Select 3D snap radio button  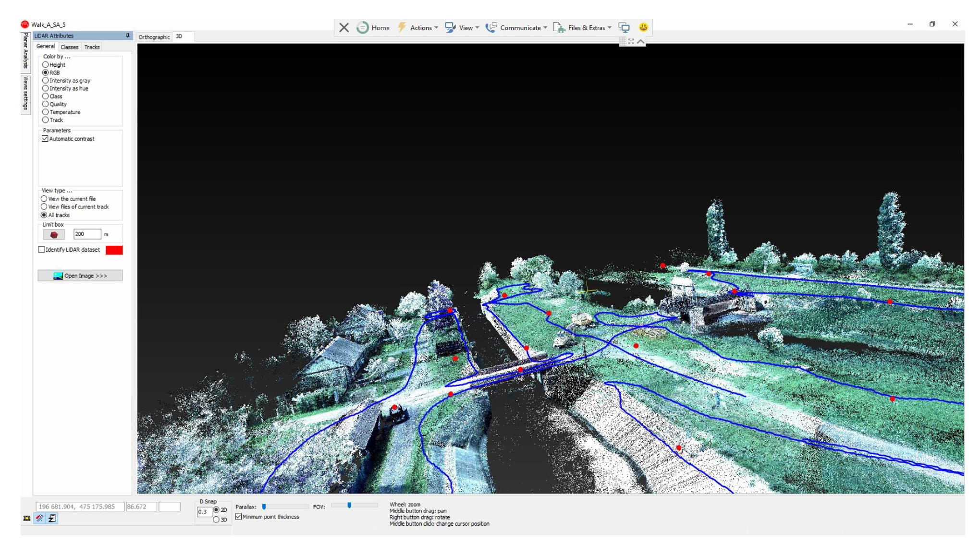pos(216,520)
